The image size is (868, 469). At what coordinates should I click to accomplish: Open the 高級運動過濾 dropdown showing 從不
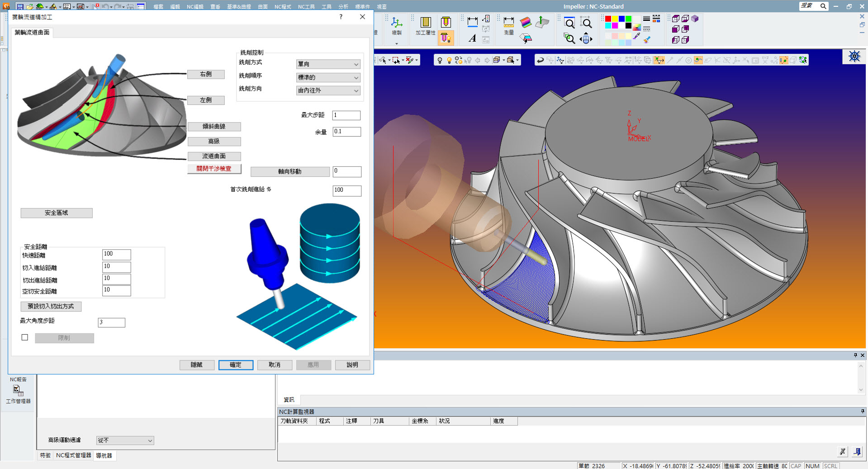(125, 440)
